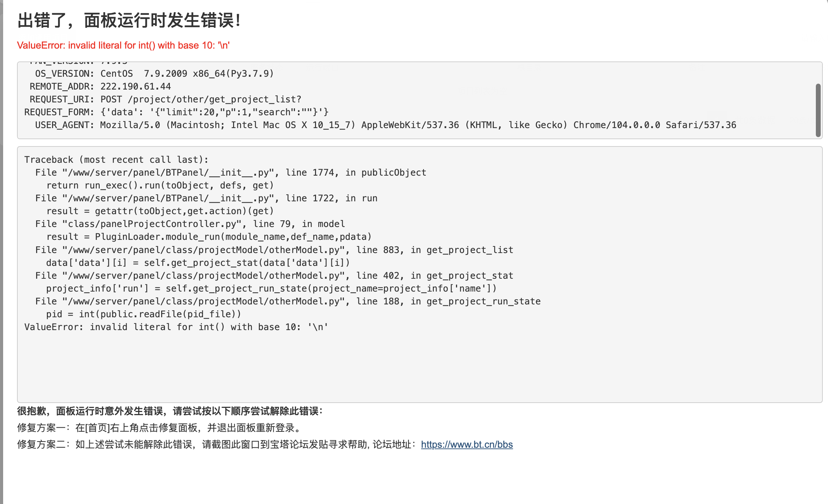Click traceback line 1722 in run
Screen dimensions: 828x504
[206, 198]
